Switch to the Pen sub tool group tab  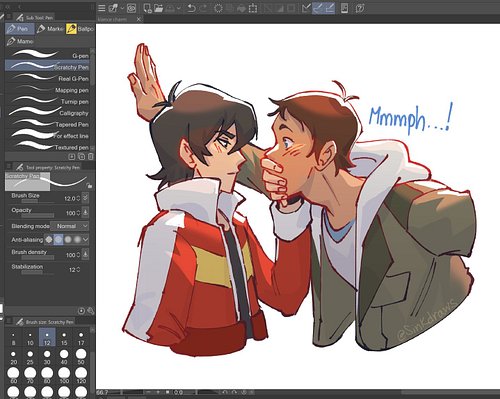click(19, 29)
